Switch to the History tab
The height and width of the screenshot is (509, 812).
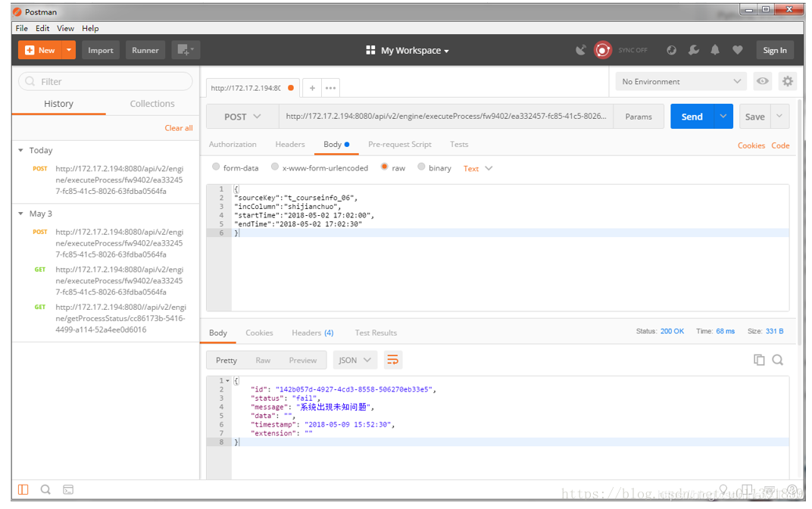point(58,104)
